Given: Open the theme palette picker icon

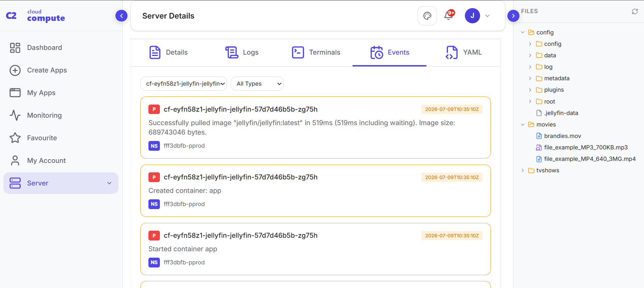Looking at the screenshot, I should coord(427,16).
